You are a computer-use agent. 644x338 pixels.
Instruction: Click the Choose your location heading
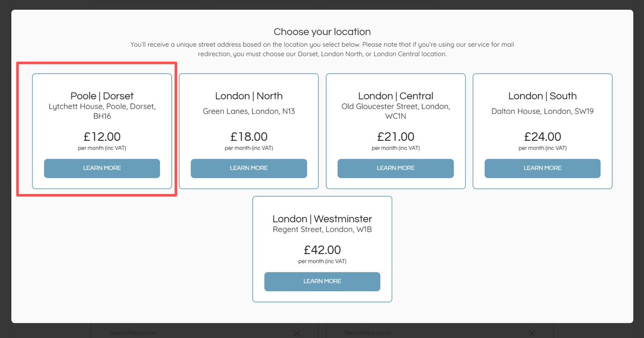tap(322, 32)
